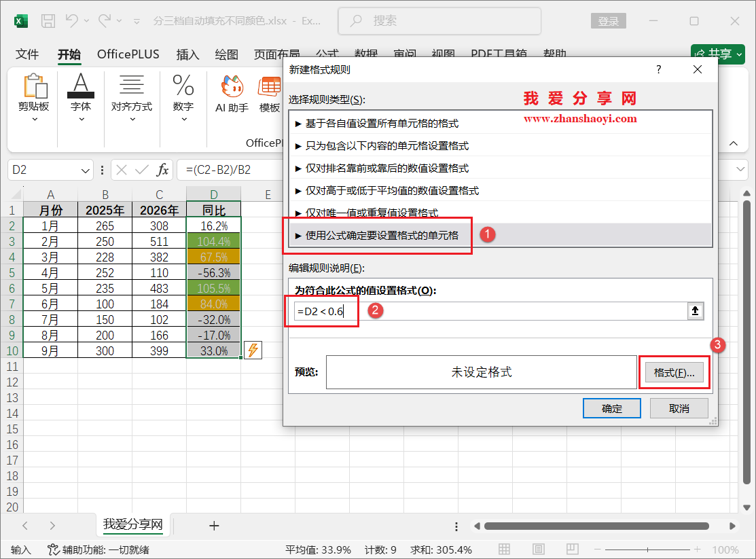Select row header 5

[x=12, y=273]
